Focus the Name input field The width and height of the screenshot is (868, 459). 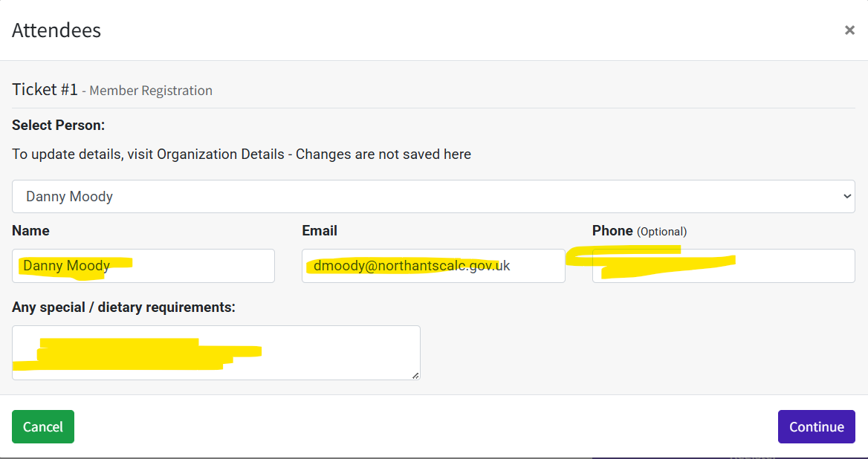(143, 266)
